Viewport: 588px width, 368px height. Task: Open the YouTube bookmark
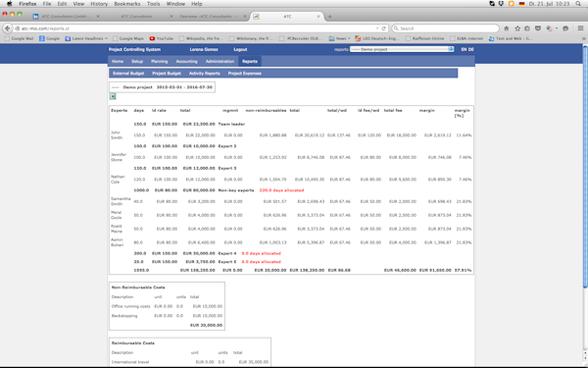pos(162,38)
